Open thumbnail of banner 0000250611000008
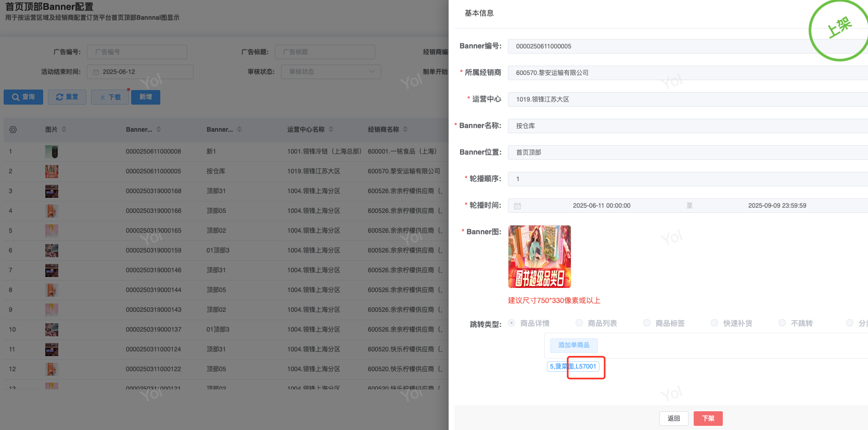Viewport: 868px width, 430px height. click(x=52, y=151)
